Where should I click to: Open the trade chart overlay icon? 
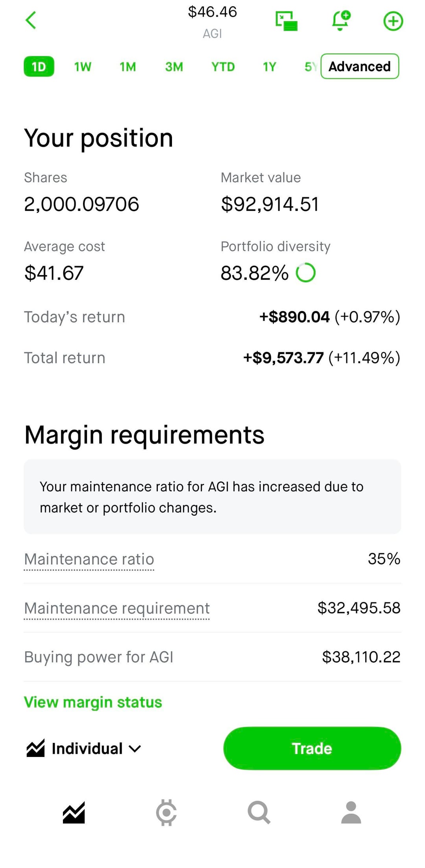click(286, 21)
